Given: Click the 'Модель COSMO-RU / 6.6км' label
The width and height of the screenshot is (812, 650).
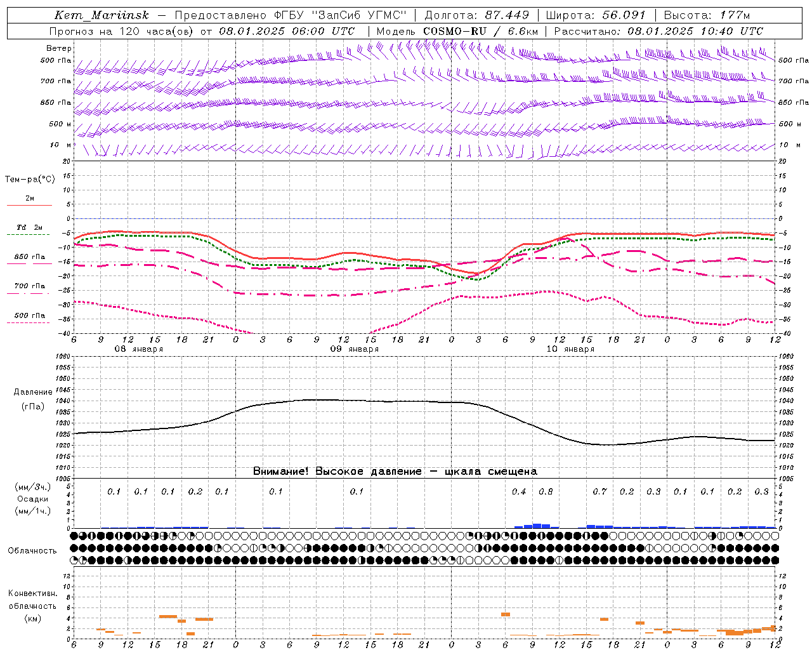Looking at the screenshot, I should [x=457, y=31].
